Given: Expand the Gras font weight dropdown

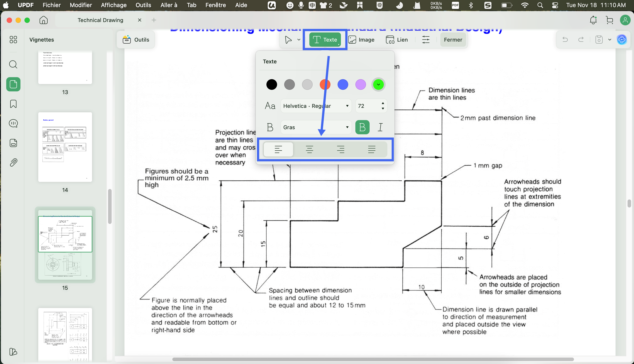Looking at the screenshot, I should point(316,127).
